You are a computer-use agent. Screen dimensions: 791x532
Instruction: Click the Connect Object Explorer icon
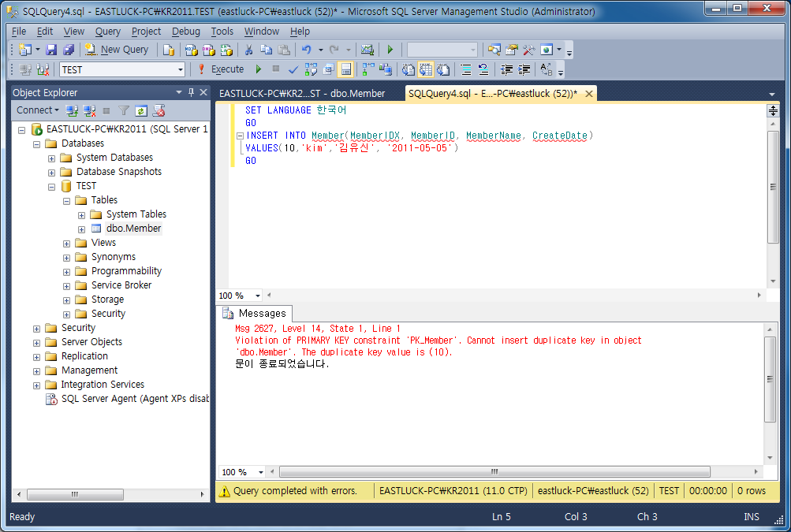72,110
